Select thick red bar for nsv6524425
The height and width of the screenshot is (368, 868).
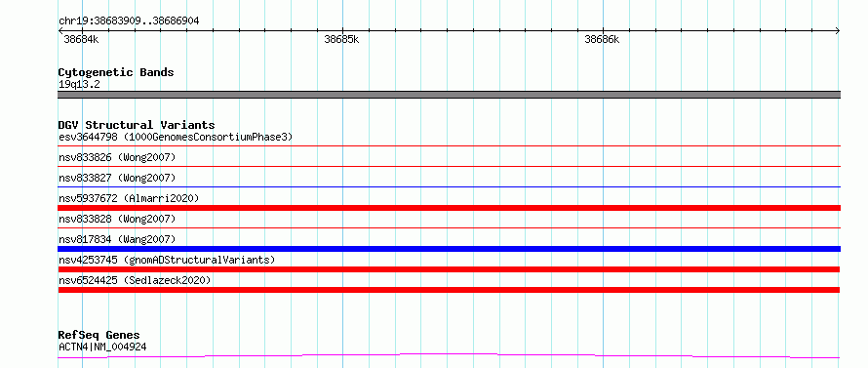pos(449,290)
